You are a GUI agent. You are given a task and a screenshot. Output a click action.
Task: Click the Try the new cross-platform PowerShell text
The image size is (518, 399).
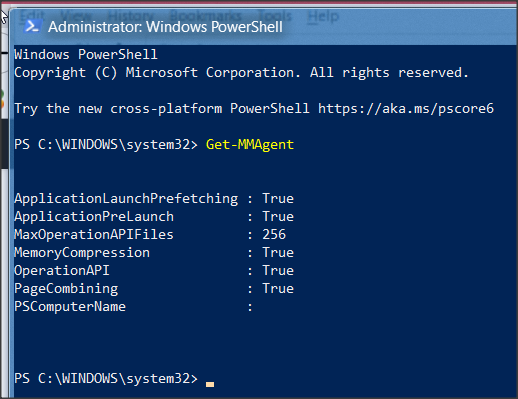click(x=162, y=109)
